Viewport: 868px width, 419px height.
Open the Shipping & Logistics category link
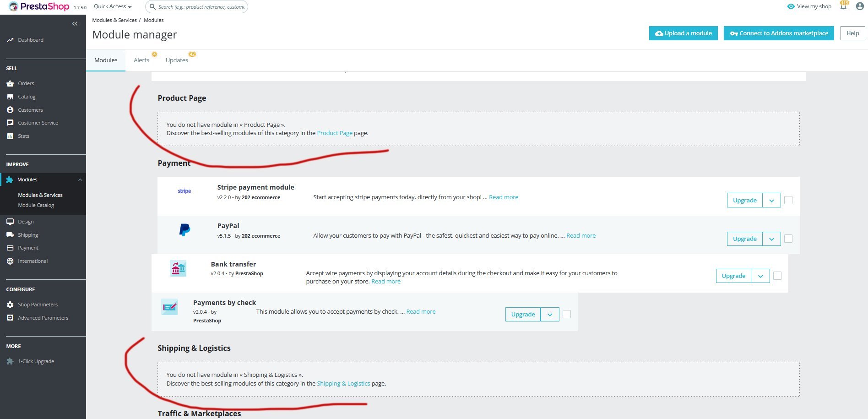[x=343, y=384]
